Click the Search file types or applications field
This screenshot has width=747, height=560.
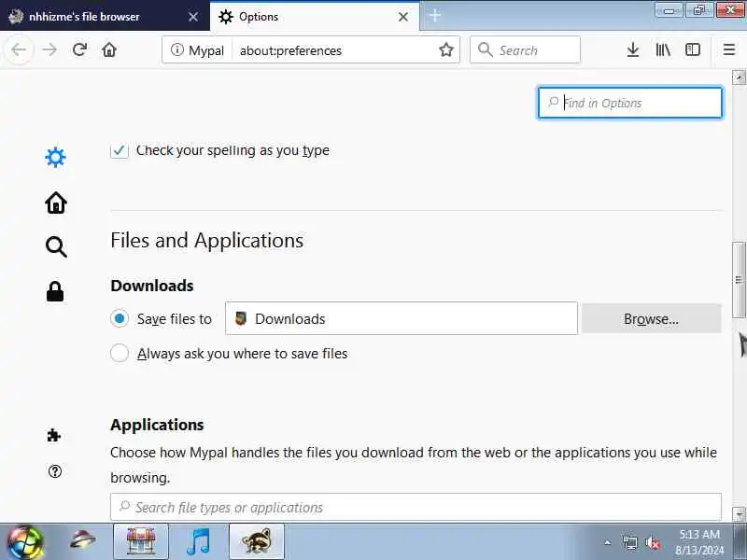click(416, 507)
